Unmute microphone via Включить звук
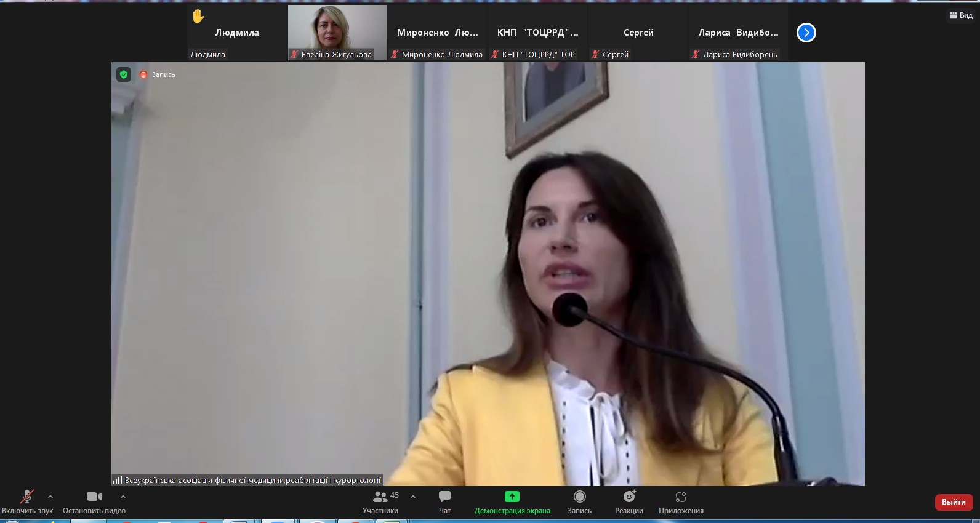The height and width of the screenshot is (523, 980). (x=27, y=497)
